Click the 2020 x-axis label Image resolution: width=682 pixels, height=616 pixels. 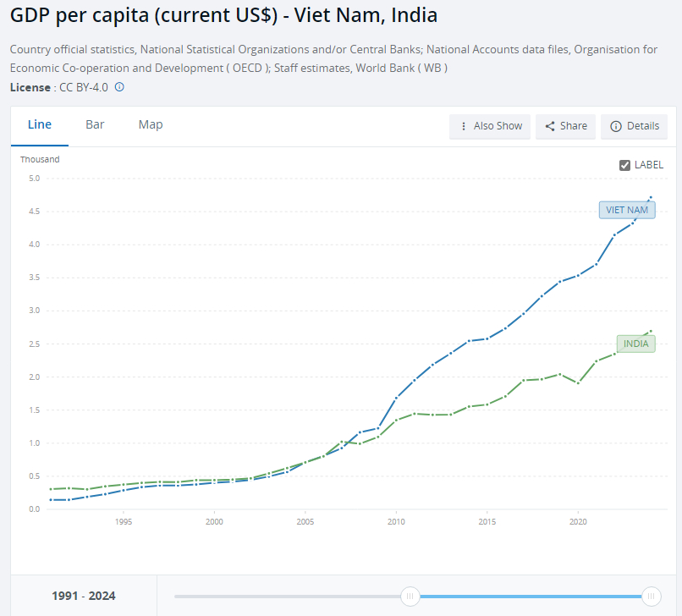578,521
